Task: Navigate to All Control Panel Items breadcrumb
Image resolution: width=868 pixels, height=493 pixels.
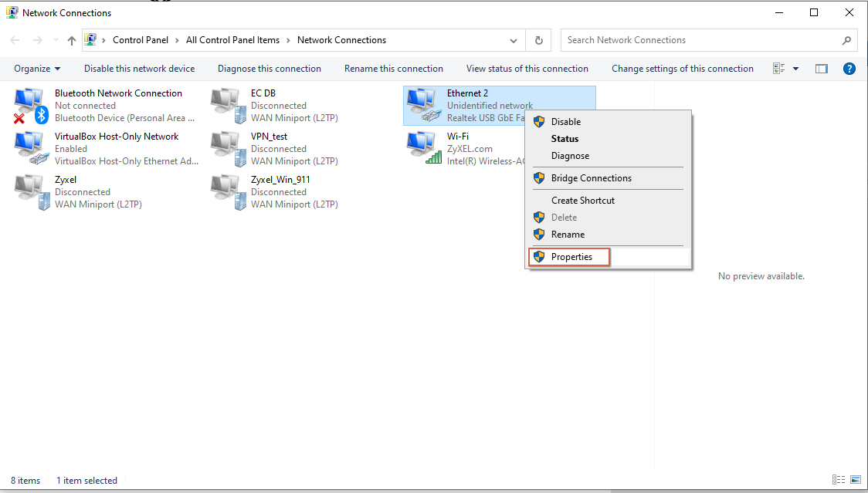Action: tap(232, 40)
